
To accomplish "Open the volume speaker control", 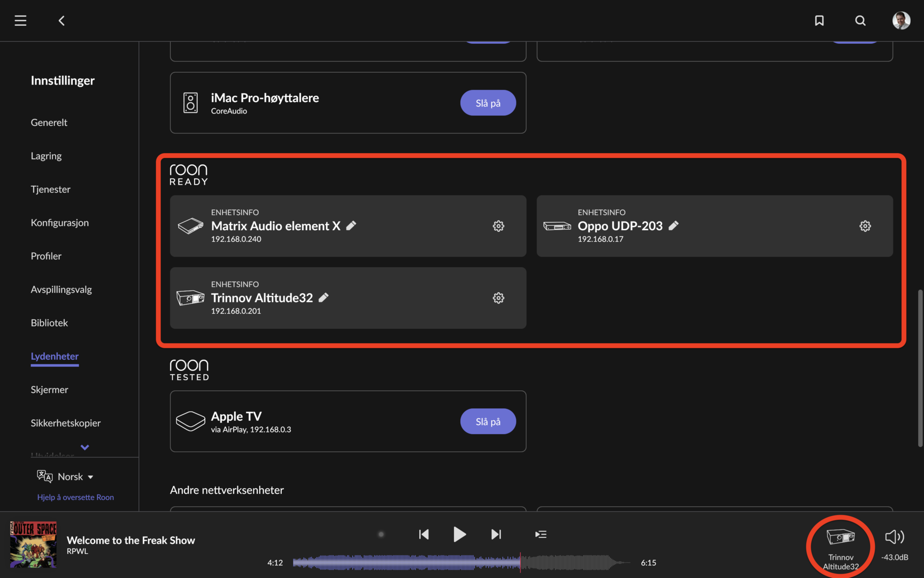I will pyautogui.click(x=895, y=537).
